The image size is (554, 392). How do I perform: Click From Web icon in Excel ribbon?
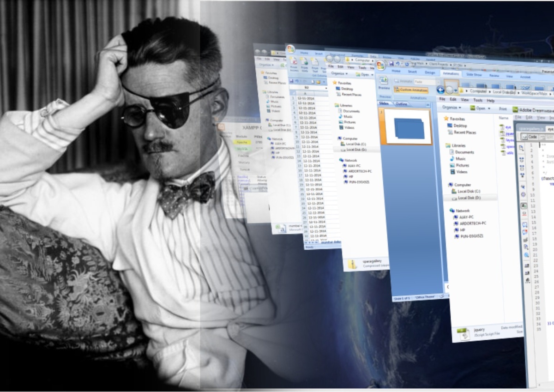point(304,62)
